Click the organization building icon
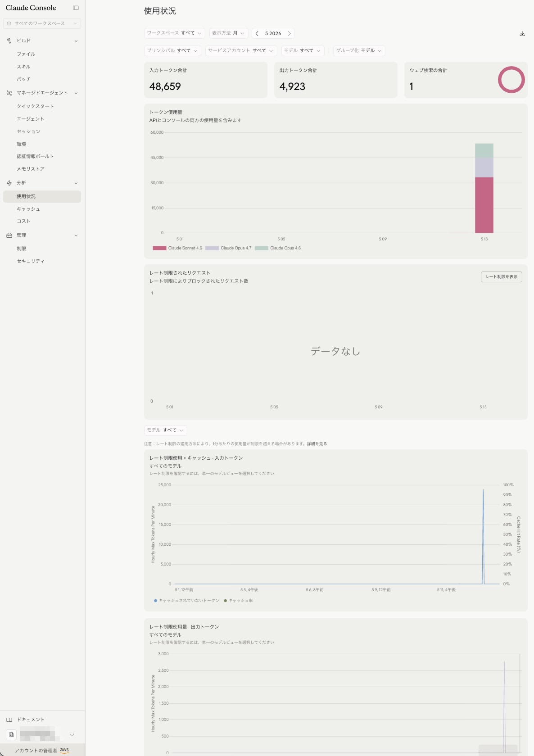The image size is (534, 756). tap(12, 734)
